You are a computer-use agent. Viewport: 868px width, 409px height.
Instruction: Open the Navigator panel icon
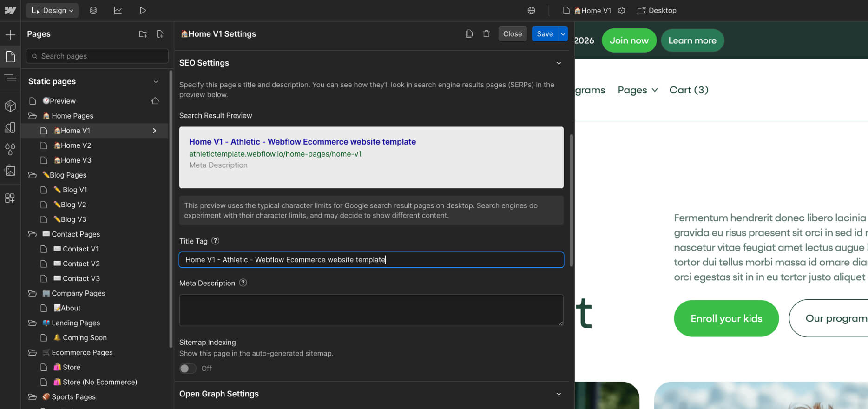coord(10,78)
